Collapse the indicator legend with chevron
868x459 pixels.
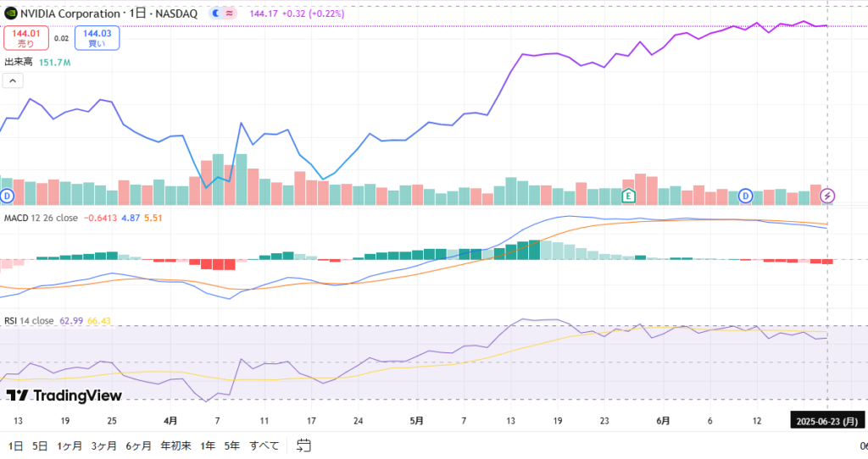point(13,80)
